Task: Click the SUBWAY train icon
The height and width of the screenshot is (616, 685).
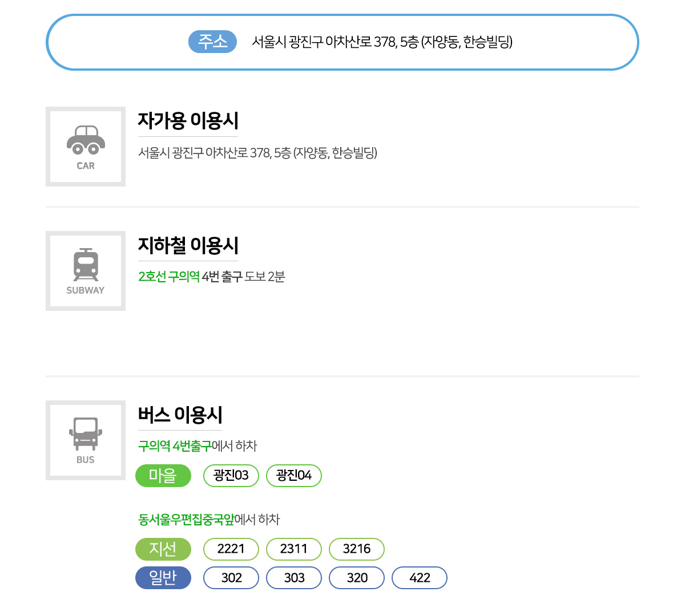Action: tap(86, 265)
